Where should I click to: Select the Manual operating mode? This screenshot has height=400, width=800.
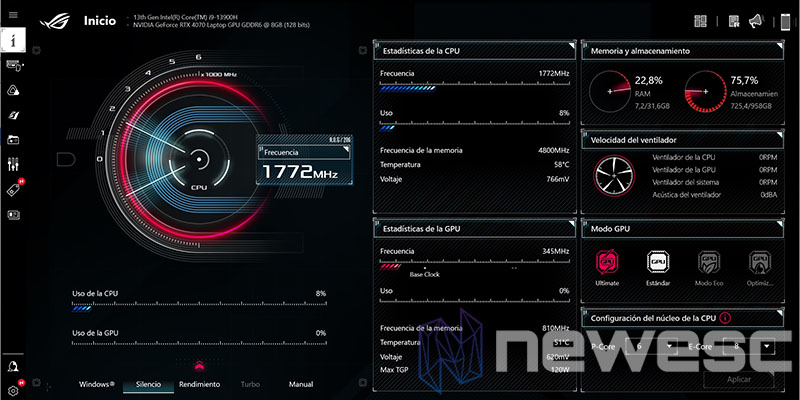tap(301, 384)
